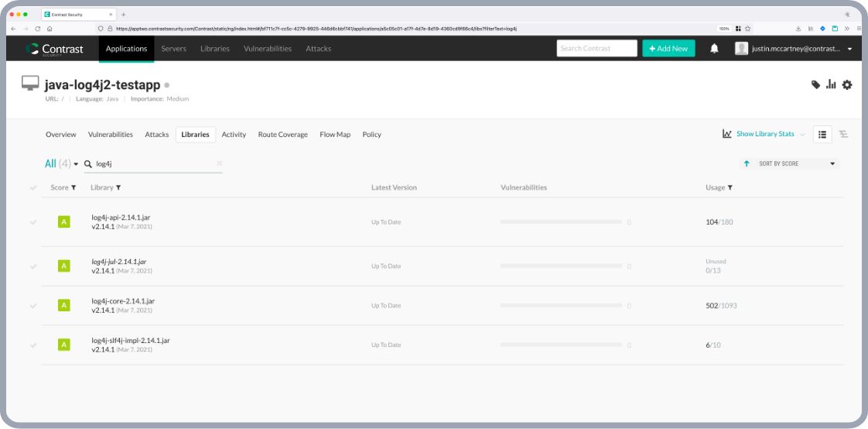
Task: Open the log4j-slf4j-impl-2.14.1.jar library link
Action: tap(131, 340)
